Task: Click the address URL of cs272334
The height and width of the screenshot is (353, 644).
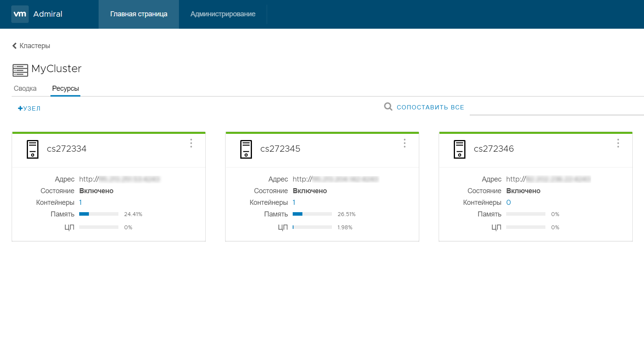Action: tap(120, 179)
